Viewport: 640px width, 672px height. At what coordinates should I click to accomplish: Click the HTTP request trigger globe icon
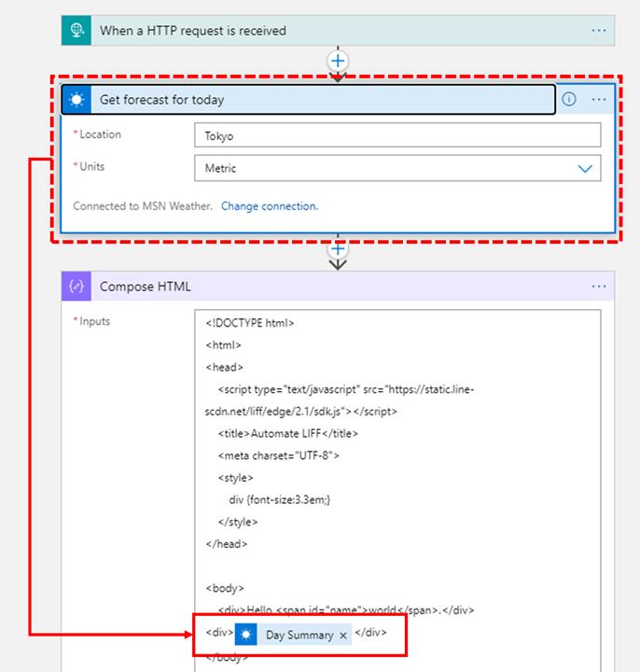pyautogui.click(x=77, y=31)
